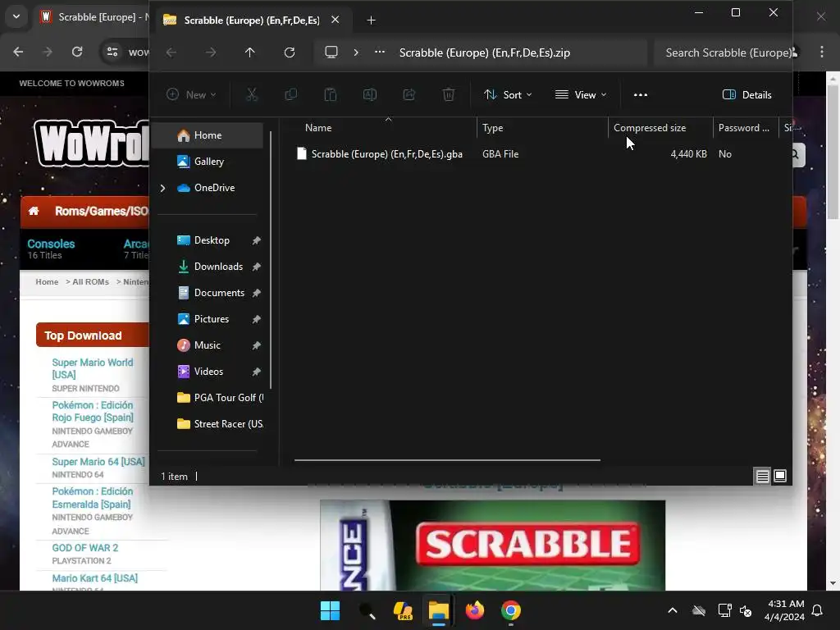Open Desktop in quick access

[x=212, y=240]
